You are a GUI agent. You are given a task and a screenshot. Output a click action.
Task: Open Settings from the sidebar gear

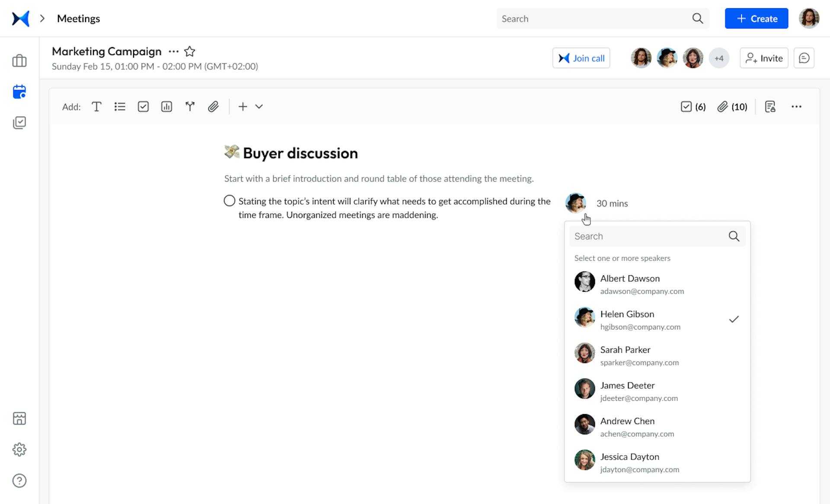pos(20,450)
